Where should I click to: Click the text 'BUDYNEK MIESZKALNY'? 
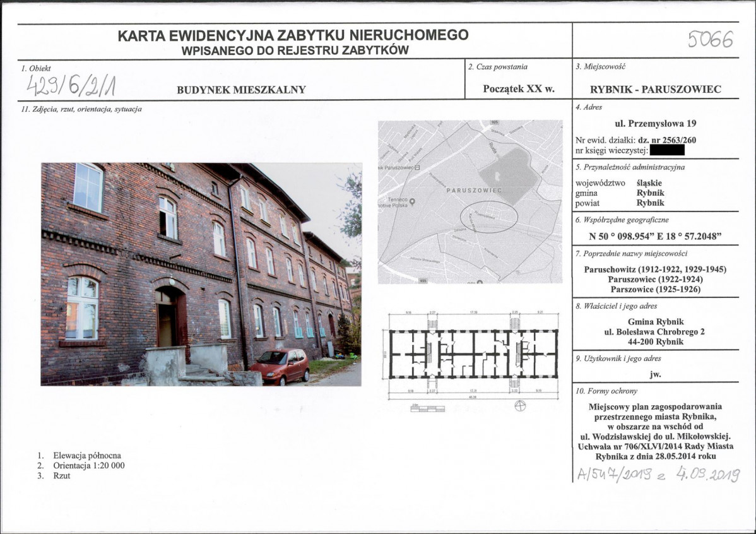pos(242,90)
